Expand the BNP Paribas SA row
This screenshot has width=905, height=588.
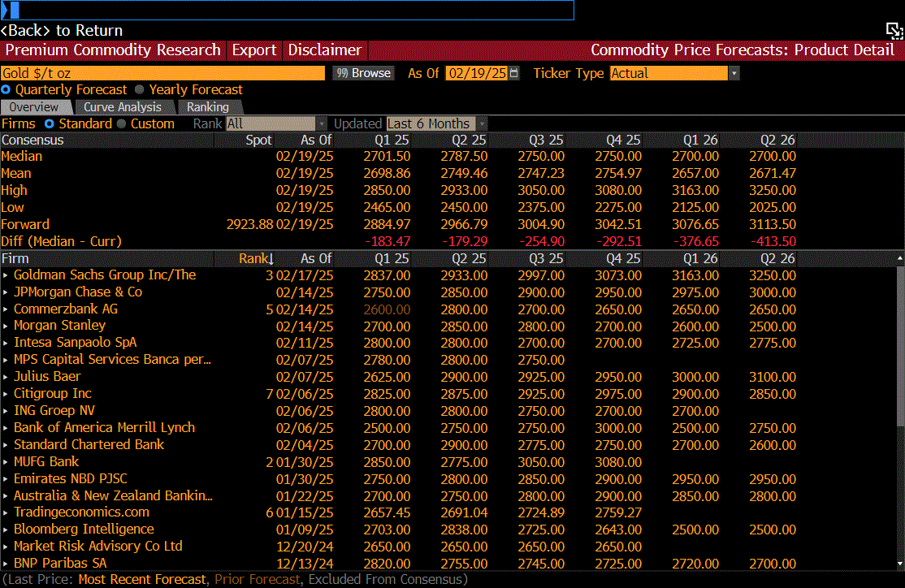tap(5, 564)
